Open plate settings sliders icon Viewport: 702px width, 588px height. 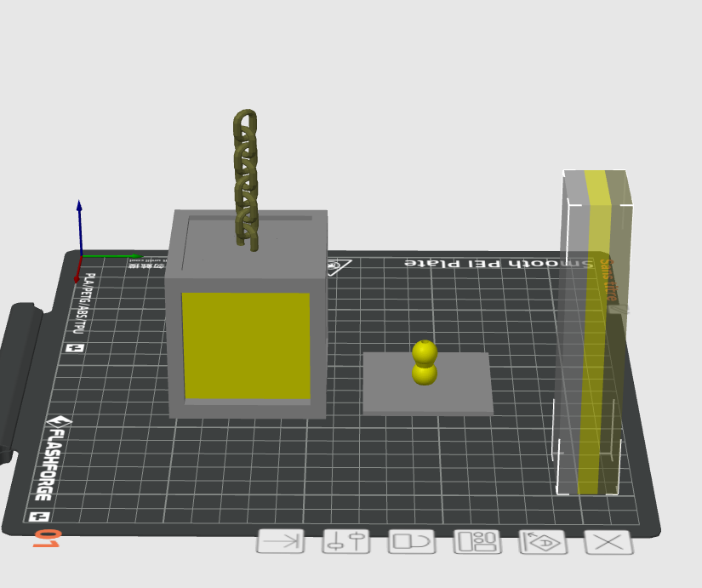point(346,541)
